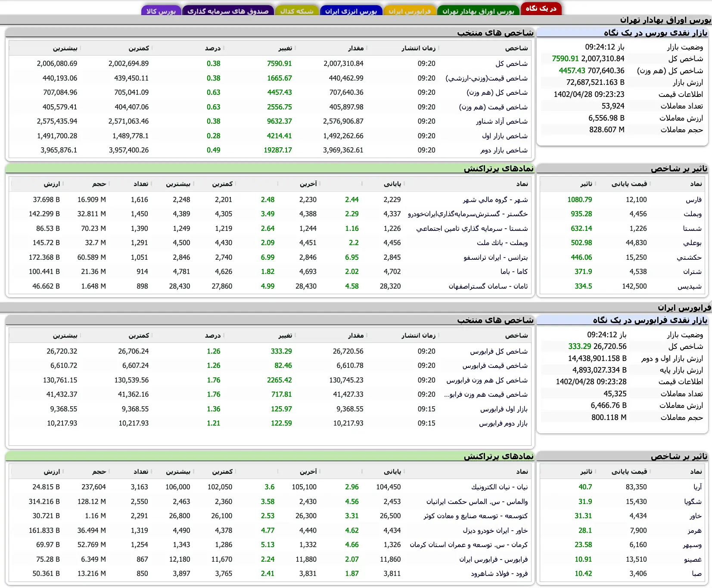Sort Tehran indices by زمان انتشار header
Viewport: 712px width, 588px height.
coord(418,48)
